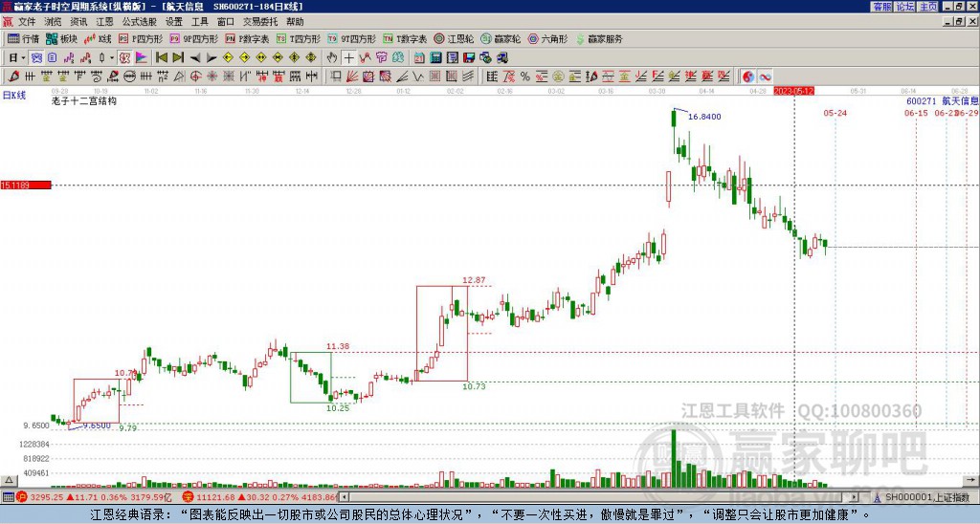Open the 文件 menu
The image size is (980, 524).
27,22
